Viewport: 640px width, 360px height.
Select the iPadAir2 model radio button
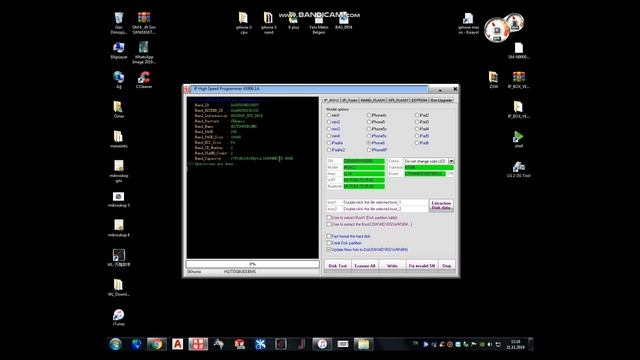coord(336,150)
